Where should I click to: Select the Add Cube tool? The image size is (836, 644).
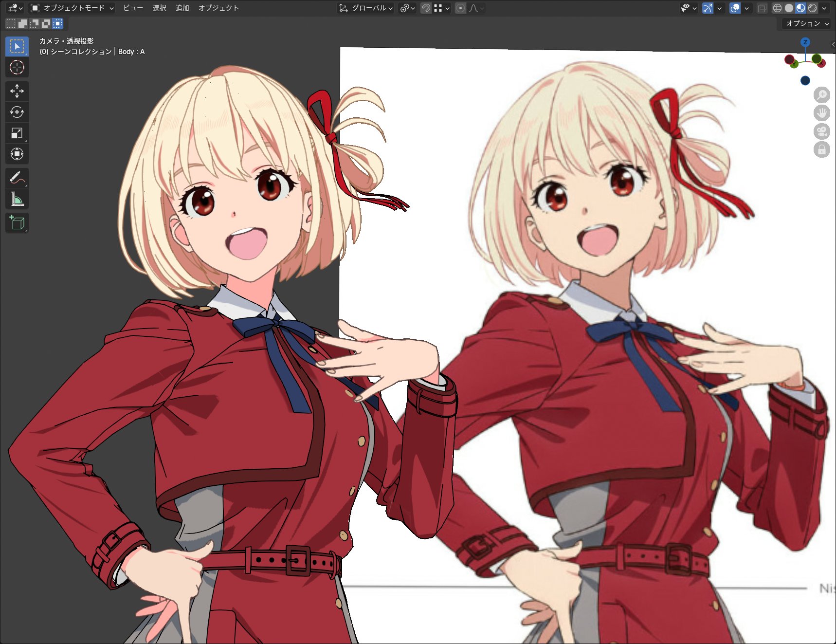[x=17, y=222]
